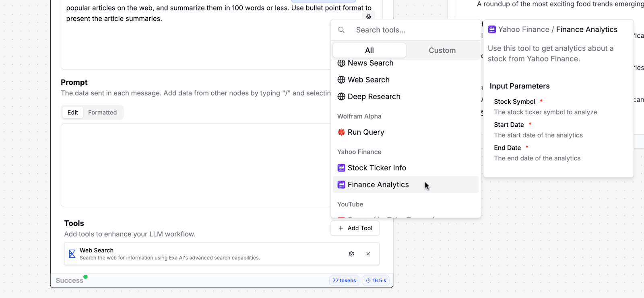Switch to the Formatted view
Image resolution: width=644 pixels, height=298 pixels.
point(102,113)
